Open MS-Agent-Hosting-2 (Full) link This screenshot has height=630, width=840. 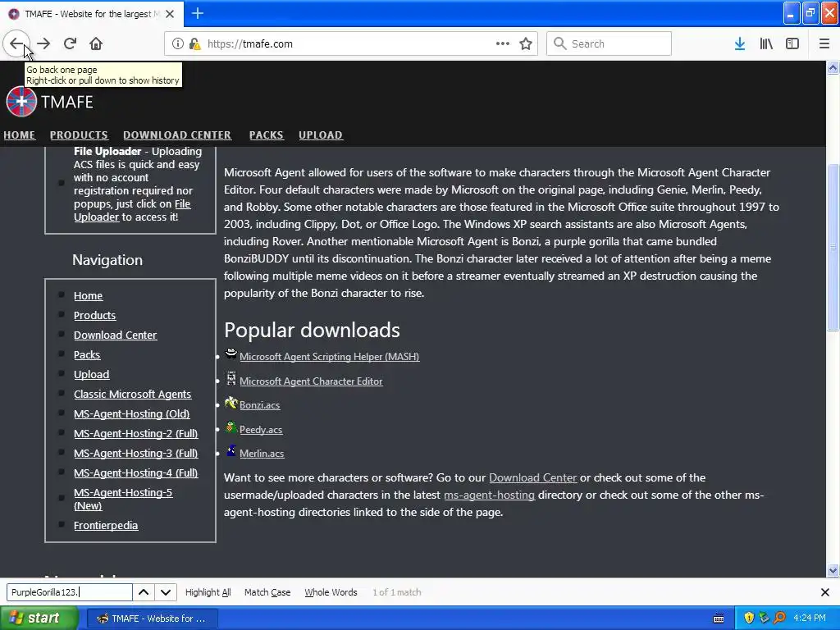pos(136,433)
